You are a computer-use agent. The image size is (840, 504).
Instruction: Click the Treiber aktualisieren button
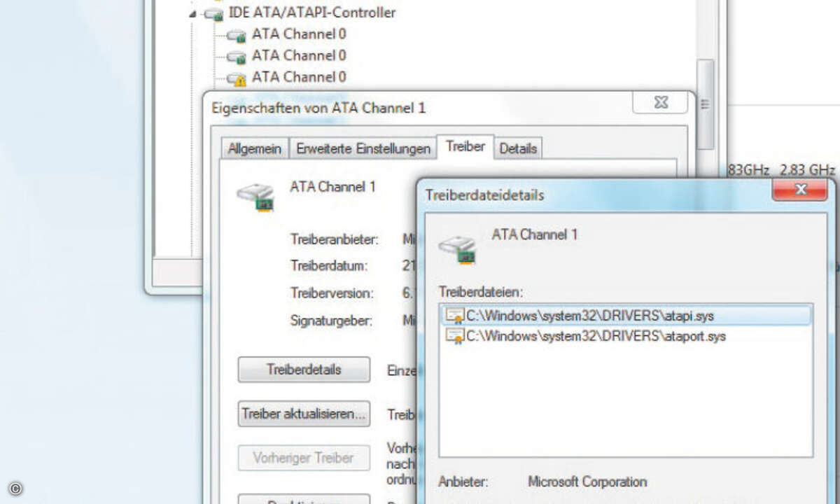pyautogui.click(x=303, y=414)
